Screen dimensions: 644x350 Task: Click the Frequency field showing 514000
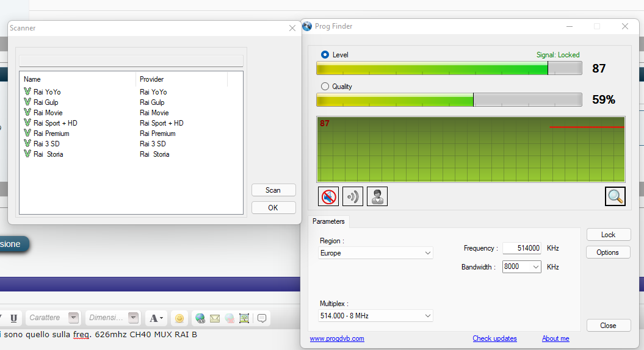521,248
